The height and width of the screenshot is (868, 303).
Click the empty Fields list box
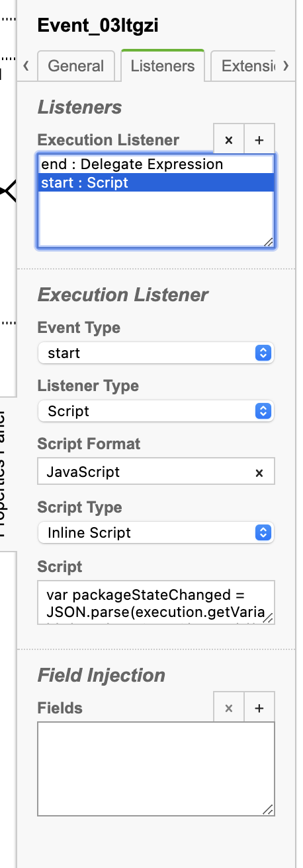coord(156,770)
